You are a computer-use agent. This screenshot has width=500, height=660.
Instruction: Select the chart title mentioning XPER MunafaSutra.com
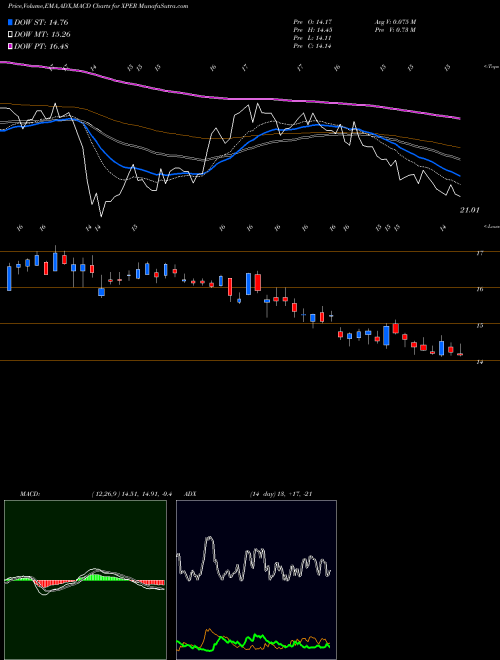pyautogui.click(x=98, y=6)
